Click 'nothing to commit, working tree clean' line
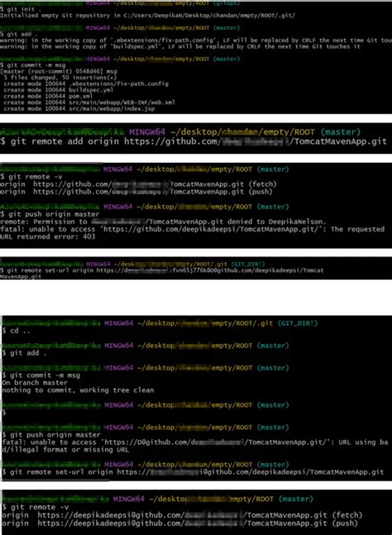The image size is (392, 535). point(78,390)
